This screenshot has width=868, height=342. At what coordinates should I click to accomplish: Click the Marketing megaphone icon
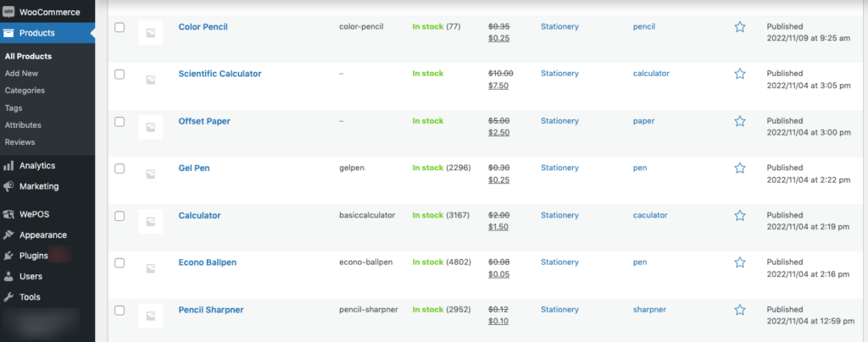(8, 187)
